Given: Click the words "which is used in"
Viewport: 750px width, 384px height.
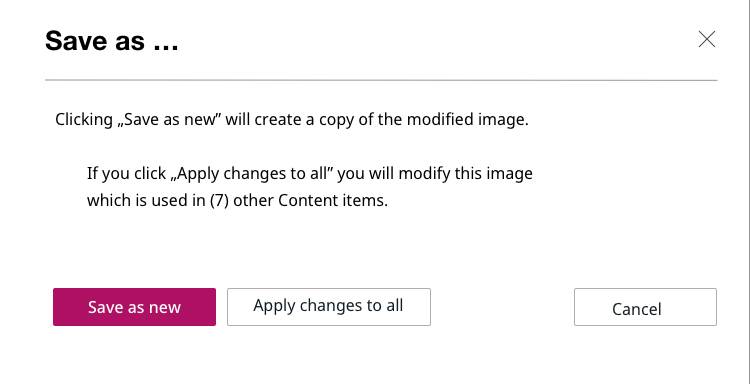Looking at the screenshot, I should point(146,200).
